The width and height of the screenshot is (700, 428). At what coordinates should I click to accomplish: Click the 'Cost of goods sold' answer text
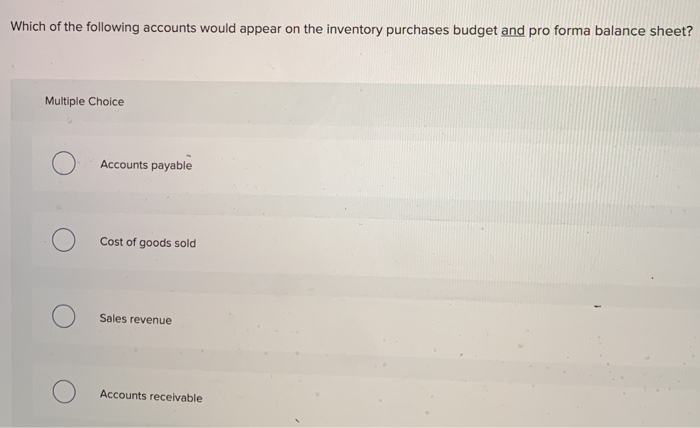click(148, 242)
